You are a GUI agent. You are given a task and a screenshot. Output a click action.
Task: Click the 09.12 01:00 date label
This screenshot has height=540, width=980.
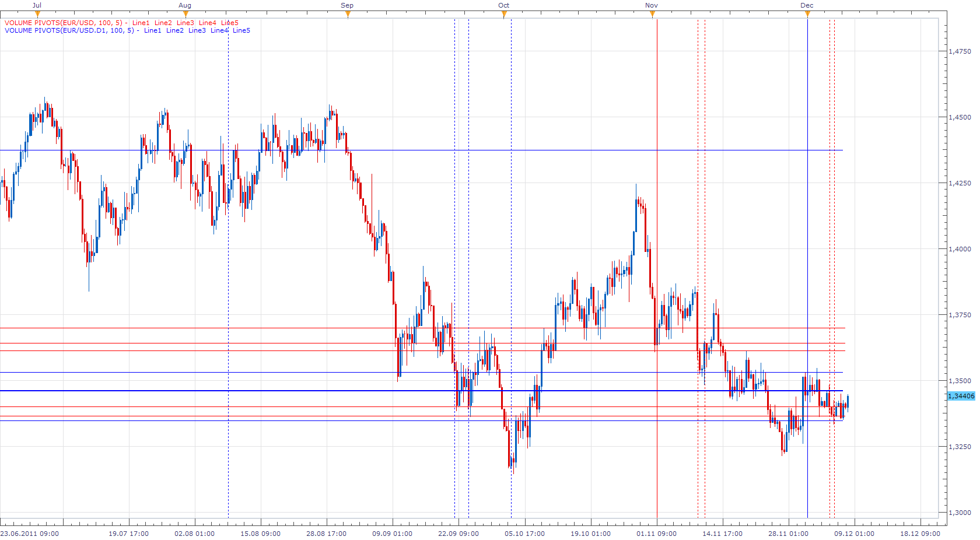[855, 534]
